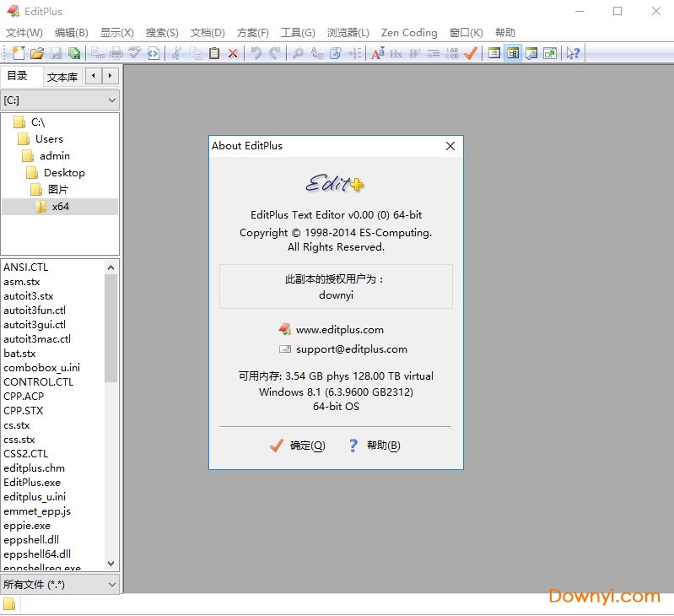674x616 pixels.
Task: Click the New document toolbar icon
Action: [x=19, y=53]
